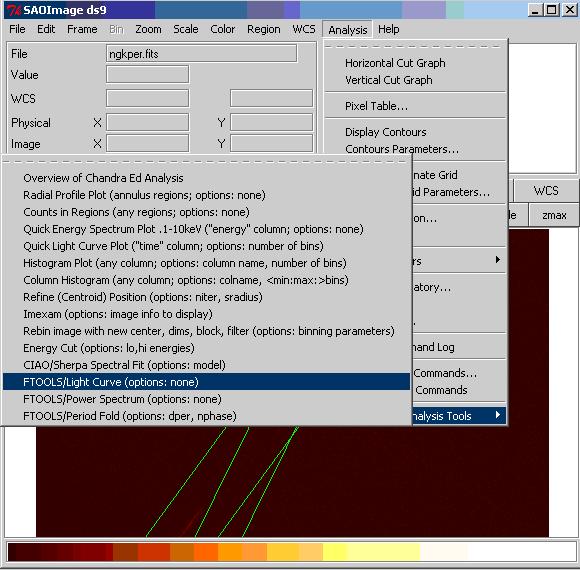Tear off the Analysis menu via dashed line
580x570 pixels.
coord(414,47)
